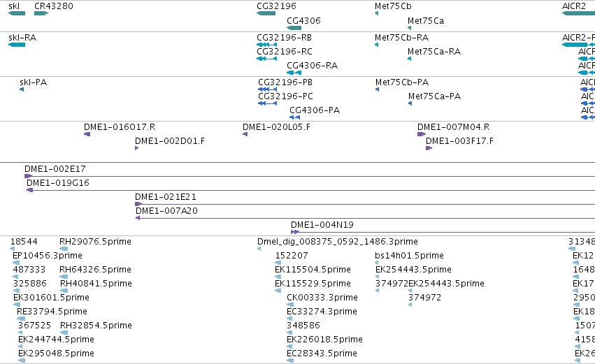Select the CG32196-RC transcript glyph
This screenshot has height=364, width=595.
pyautogui.click(x=267, y=59)
